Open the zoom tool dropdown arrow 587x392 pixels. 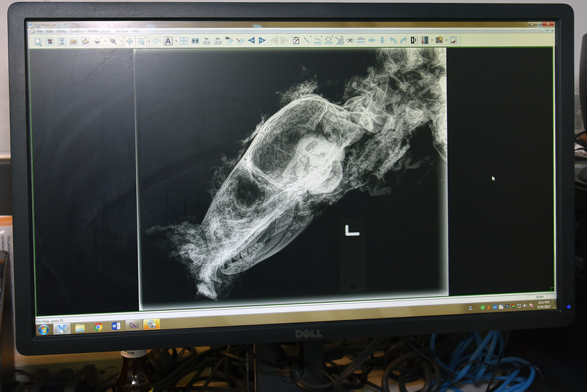pyautogui.click(x=149, y=41)
